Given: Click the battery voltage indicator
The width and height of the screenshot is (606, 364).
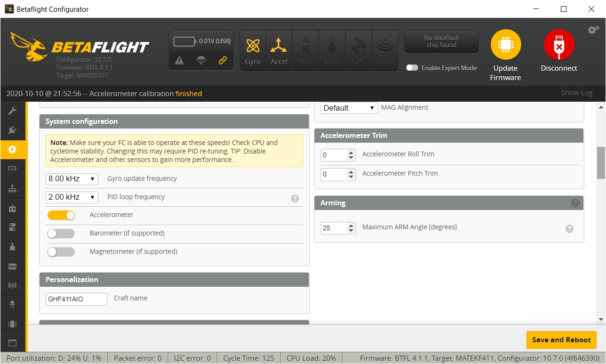Looking at the screenshot, I should (201, 41).
